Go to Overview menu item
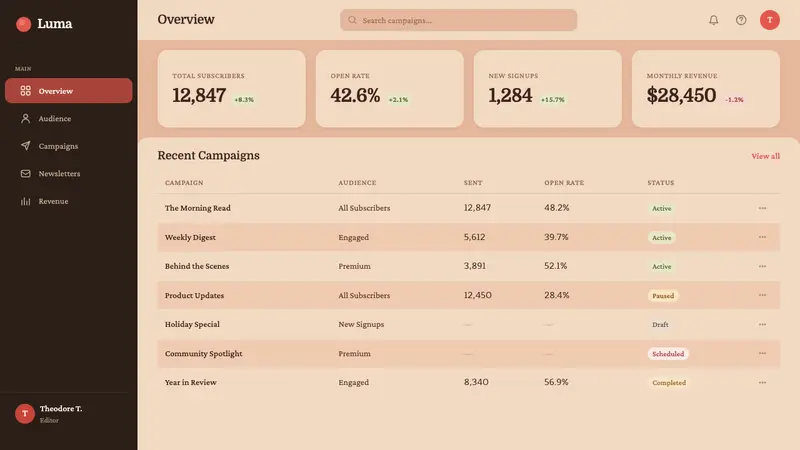This screenshot has width=800, height=450. point(69,91)
